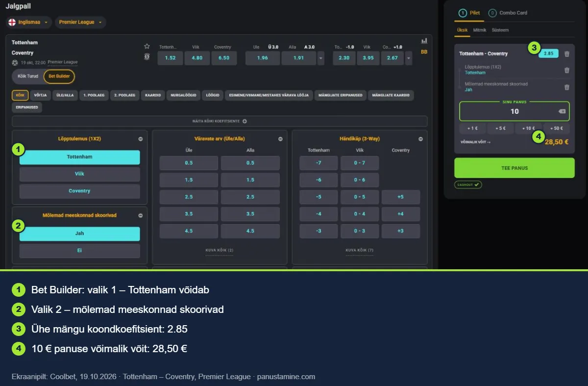This screenshot has height=386, width=588.
Task: Select Ei for both teams to score
Action: [80, 251]
